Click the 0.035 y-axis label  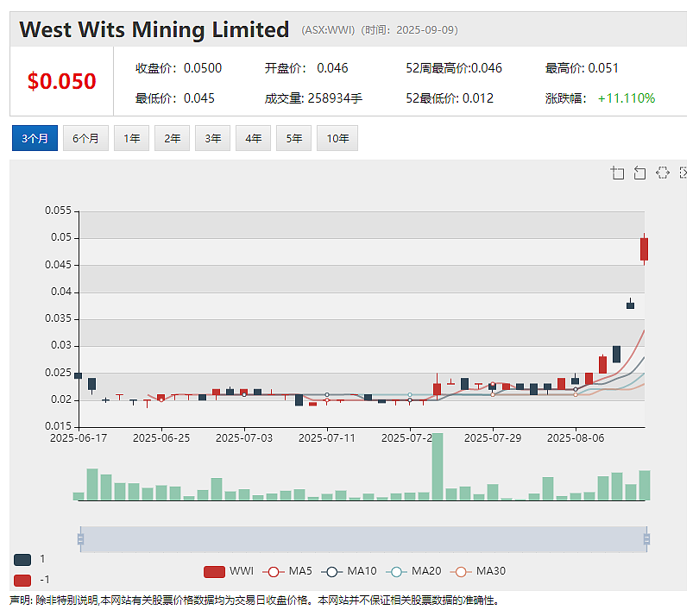tap(58, 318)
